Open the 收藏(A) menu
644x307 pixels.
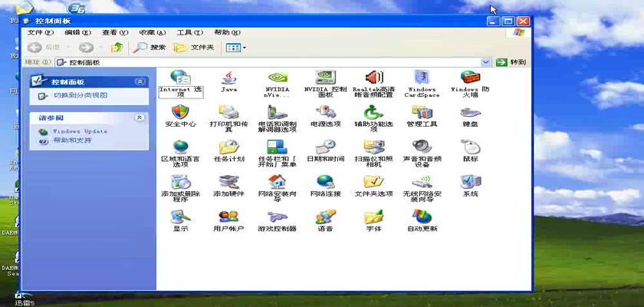point(153,32)
